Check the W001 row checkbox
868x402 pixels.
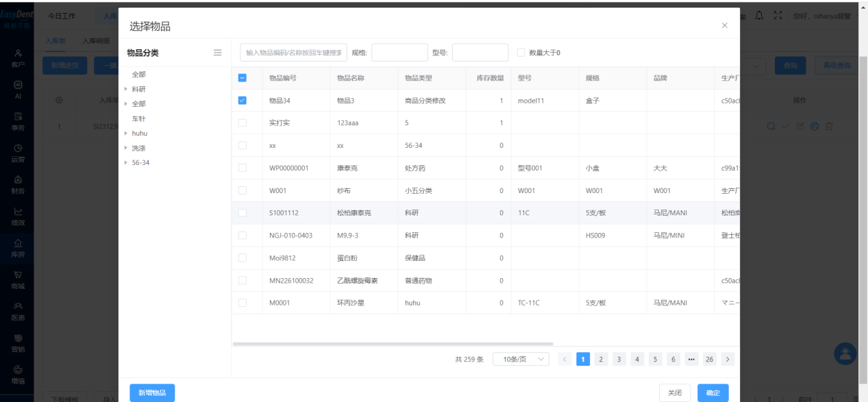[x=242, y=190]
